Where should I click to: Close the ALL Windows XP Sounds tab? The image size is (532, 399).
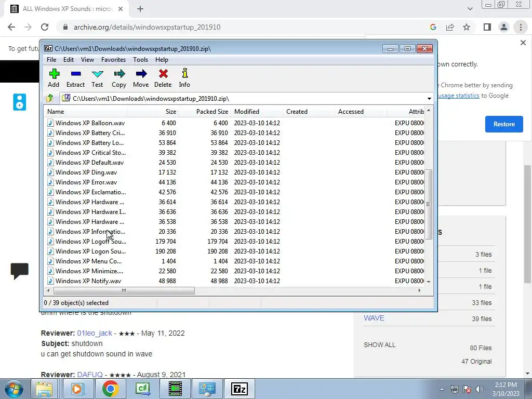point(121,9)
